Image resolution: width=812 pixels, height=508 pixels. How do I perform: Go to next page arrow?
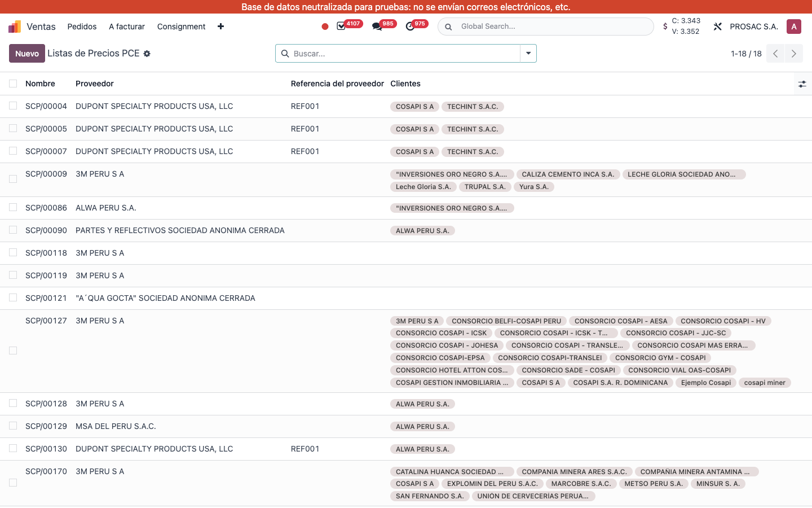click(x=794, y=54)
